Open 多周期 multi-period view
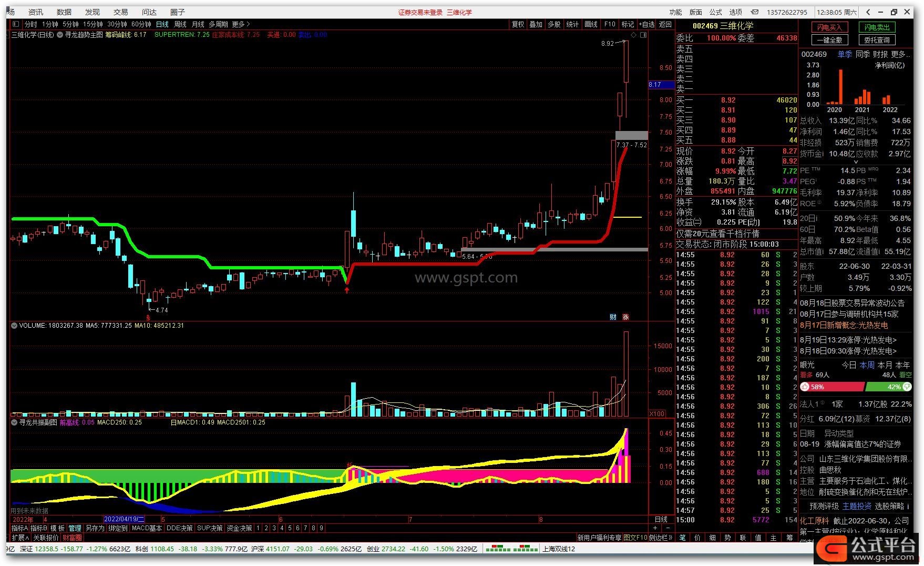Screen dimensions: 924x566 pos(218,24)
